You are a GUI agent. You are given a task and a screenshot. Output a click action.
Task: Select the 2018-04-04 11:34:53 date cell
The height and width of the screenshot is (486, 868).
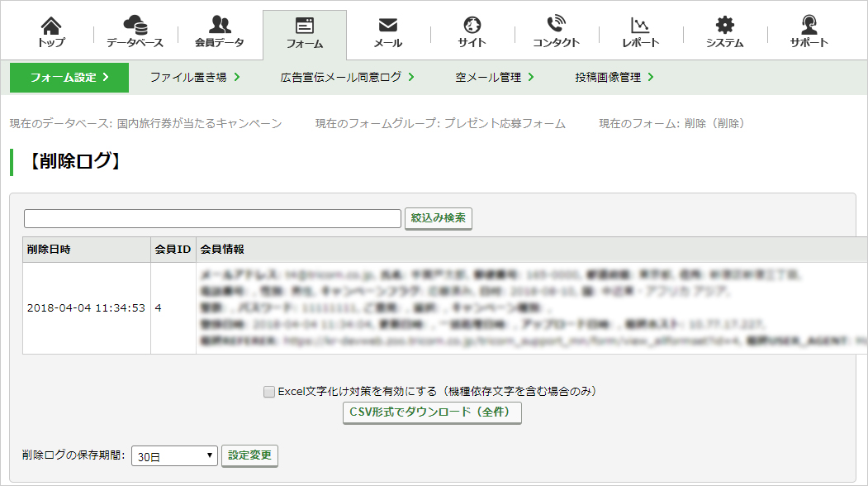click(x=87, y=308)
